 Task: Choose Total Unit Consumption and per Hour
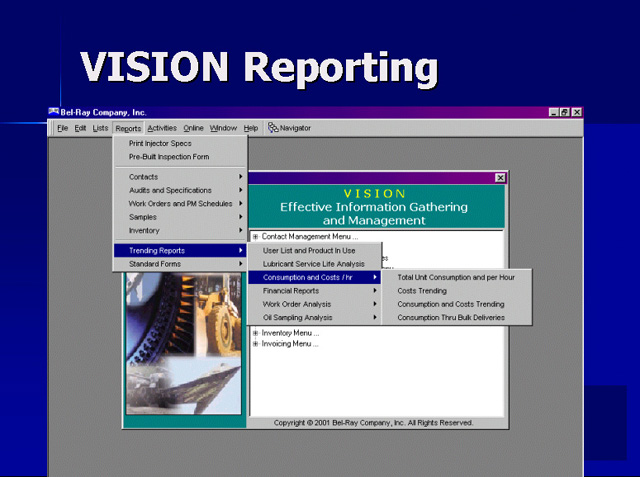(457, 277)
